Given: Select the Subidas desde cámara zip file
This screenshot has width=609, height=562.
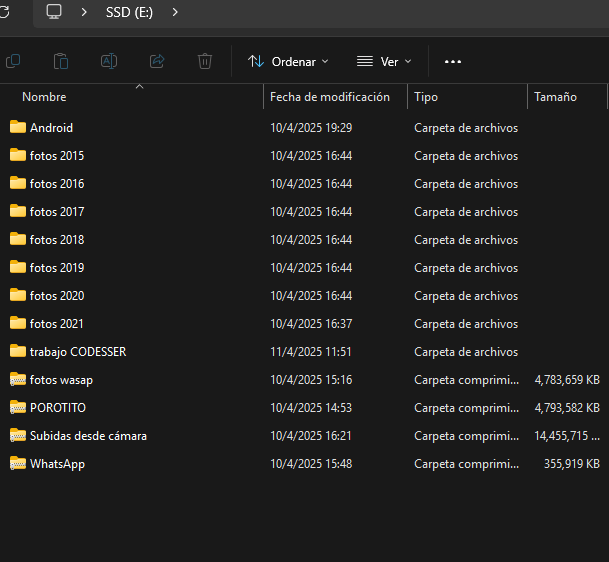Looking at the screenshot, I should 88,436.
